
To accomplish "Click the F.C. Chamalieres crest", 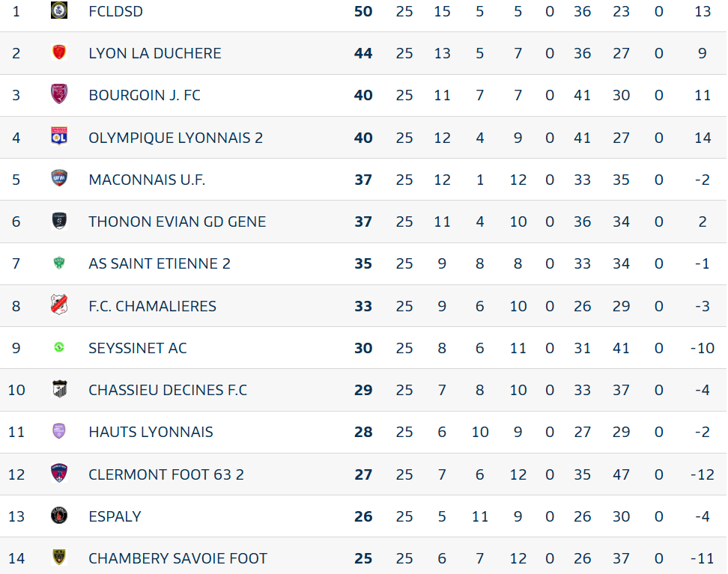I will point(59,305).
